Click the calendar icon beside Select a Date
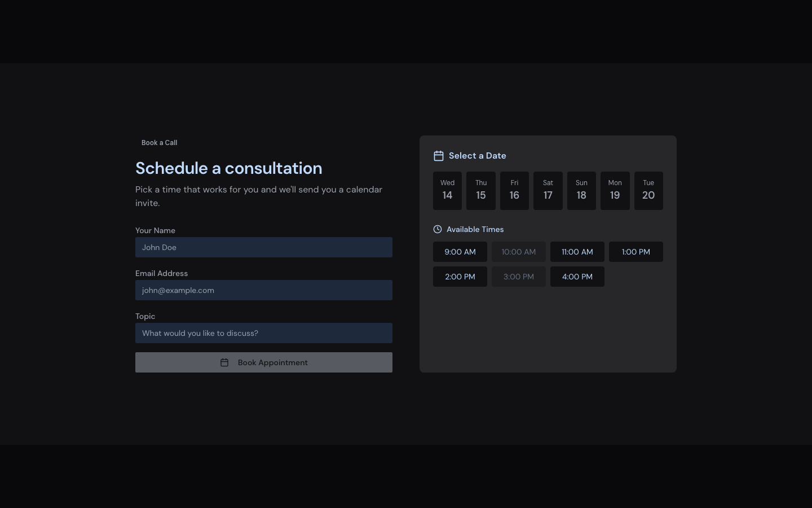812x508 pixels. tap(438, 156)
